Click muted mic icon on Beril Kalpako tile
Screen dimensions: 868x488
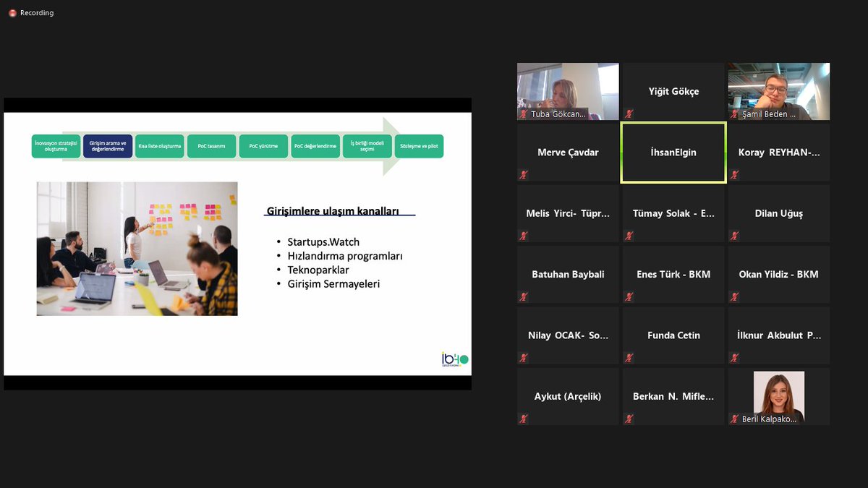click(735, 419)
